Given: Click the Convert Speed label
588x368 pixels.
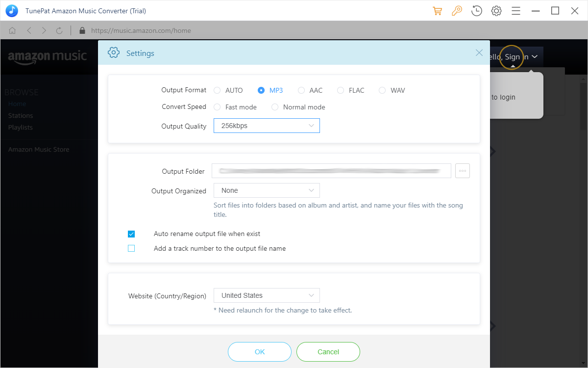Looking at the screenshot, I should pos(184,107).
